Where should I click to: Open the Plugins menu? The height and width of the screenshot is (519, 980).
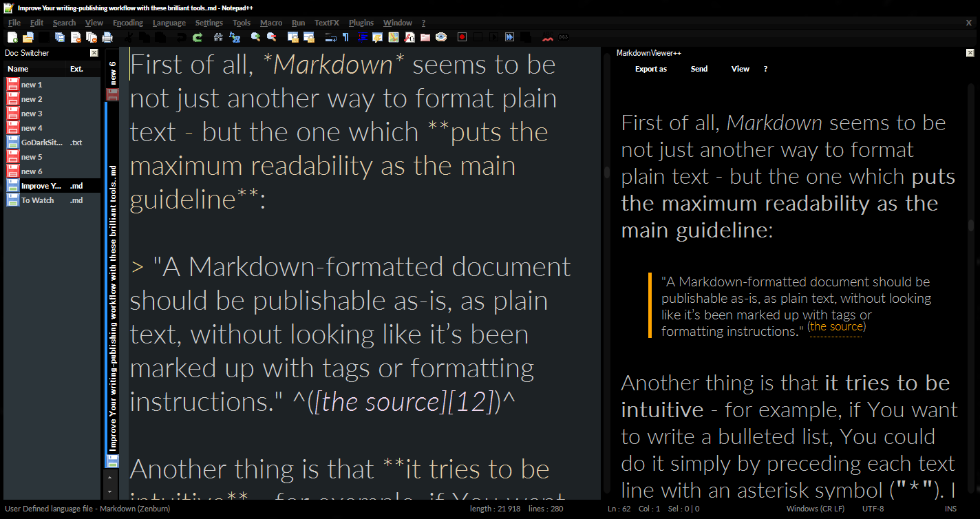coord(361,23)
